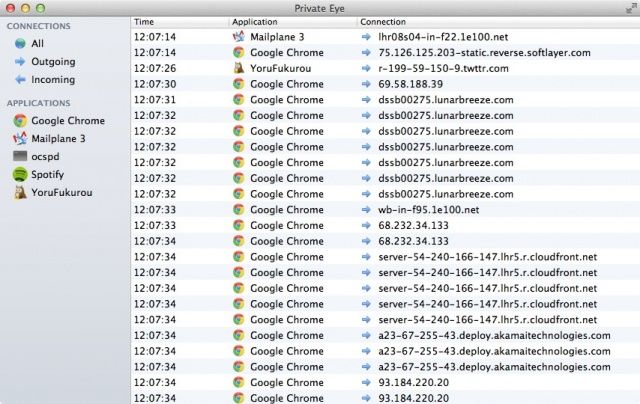Show Incoming connections only
This screenshot has height=404, width=640.
pos(53,80)
